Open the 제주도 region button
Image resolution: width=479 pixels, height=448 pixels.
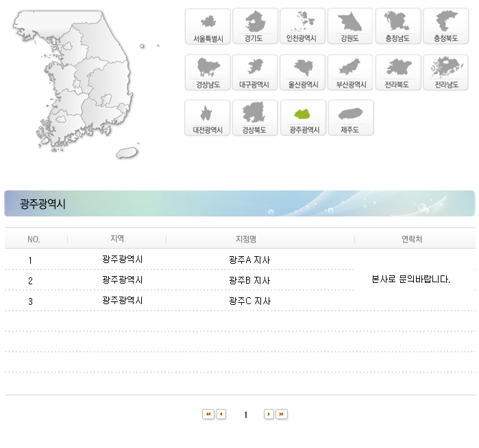[351, 118]
